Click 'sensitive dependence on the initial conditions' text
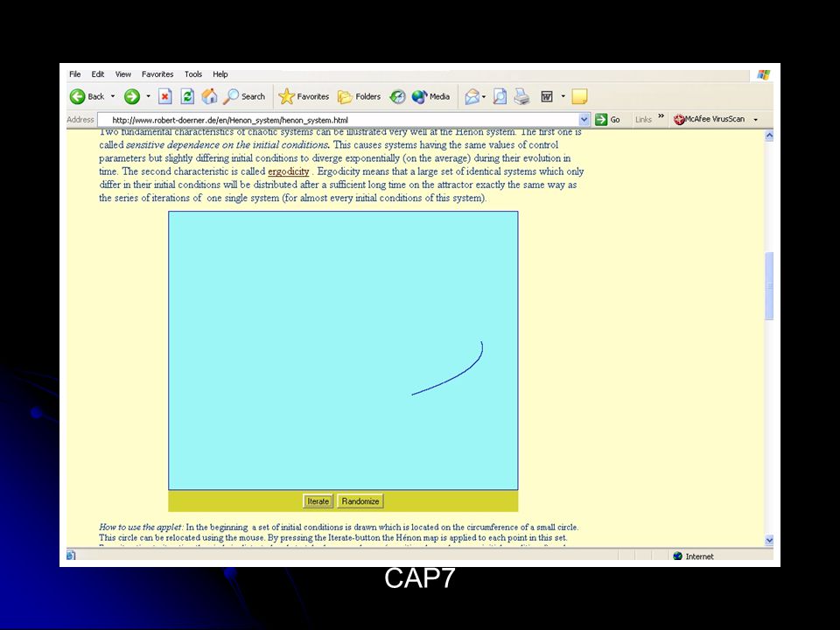840x630 pixels. click(x=227, y=144)
